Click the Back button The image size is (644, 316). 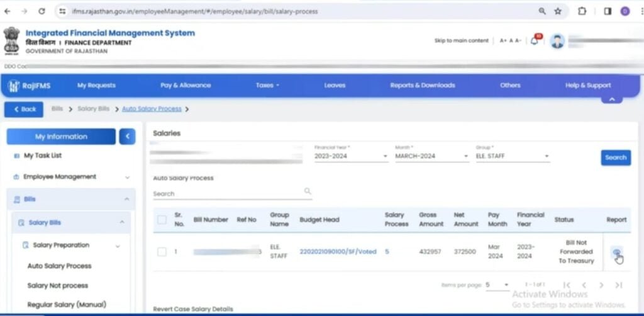point(24,110)
